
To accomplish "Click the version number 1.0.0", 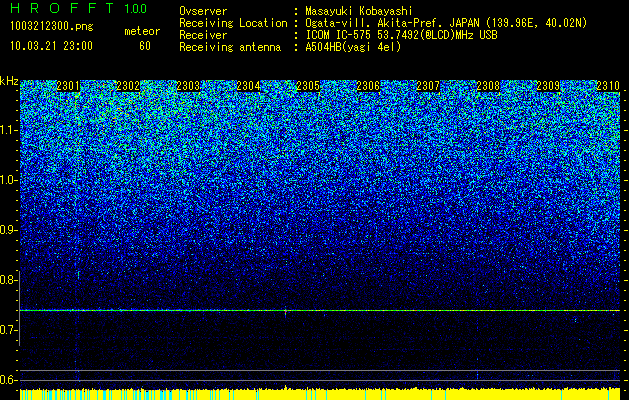I will 135,8.
